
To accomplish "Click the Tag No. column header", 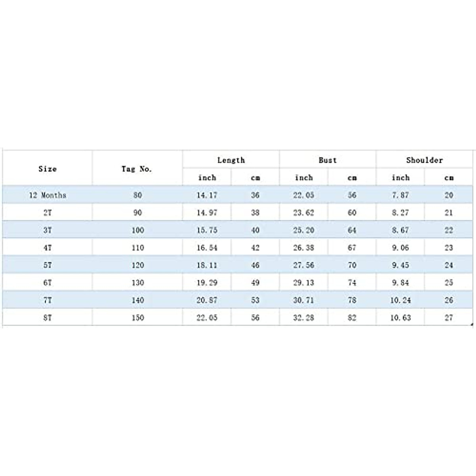I will 137,169.
